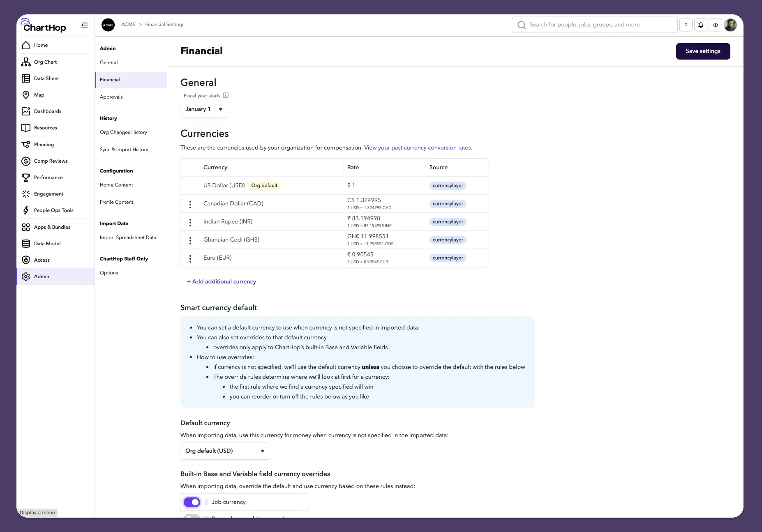
Task: Open the Dashboards icon
Action: point(26,111)
